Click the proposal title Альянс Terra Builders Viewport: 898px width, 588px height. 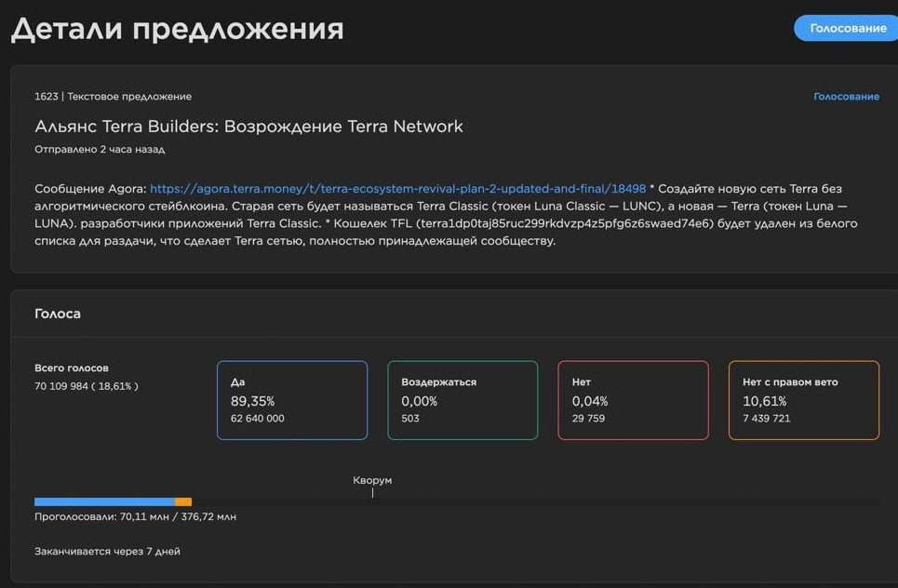pos(248,127)
